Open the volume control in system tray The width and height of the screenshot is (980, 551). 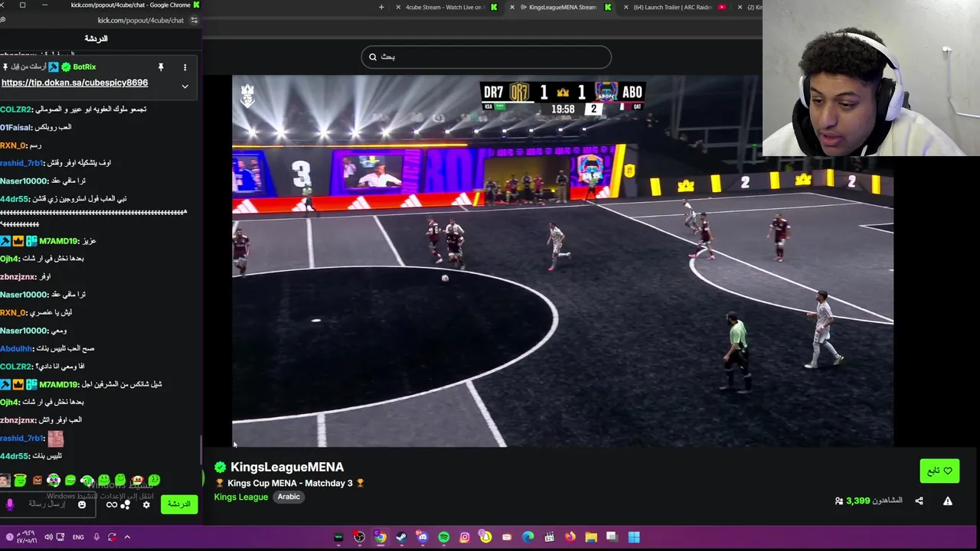coord(48,537)
